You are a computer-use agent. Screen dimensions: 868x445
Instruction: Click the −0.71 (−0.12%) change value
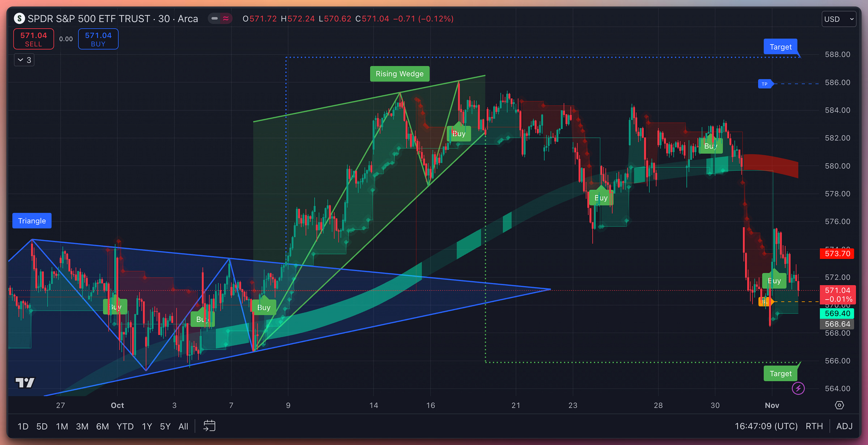[423, 19]
